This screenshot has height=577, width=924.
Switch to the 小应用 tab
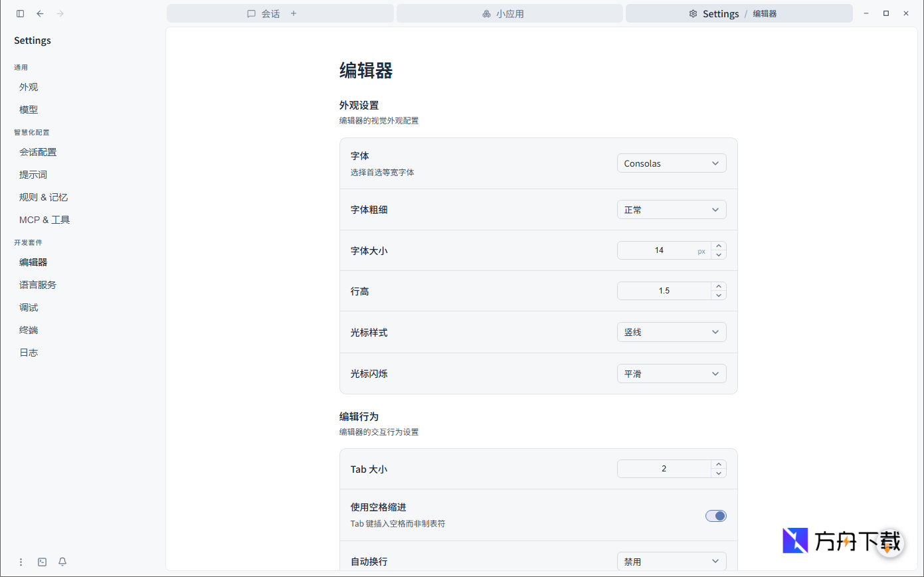(509, 13)
